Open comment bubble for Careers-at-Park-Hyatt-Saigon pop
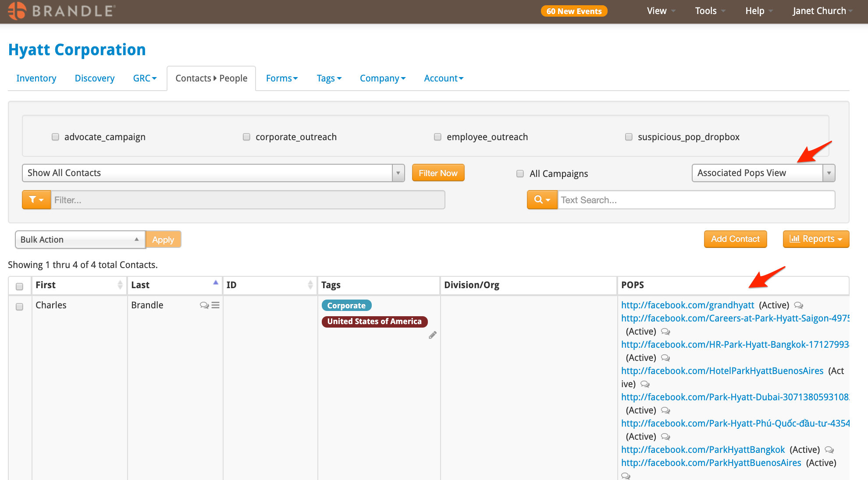Image resolution: width=868 pixels, height=480 pixels. (x=665, y=332)
